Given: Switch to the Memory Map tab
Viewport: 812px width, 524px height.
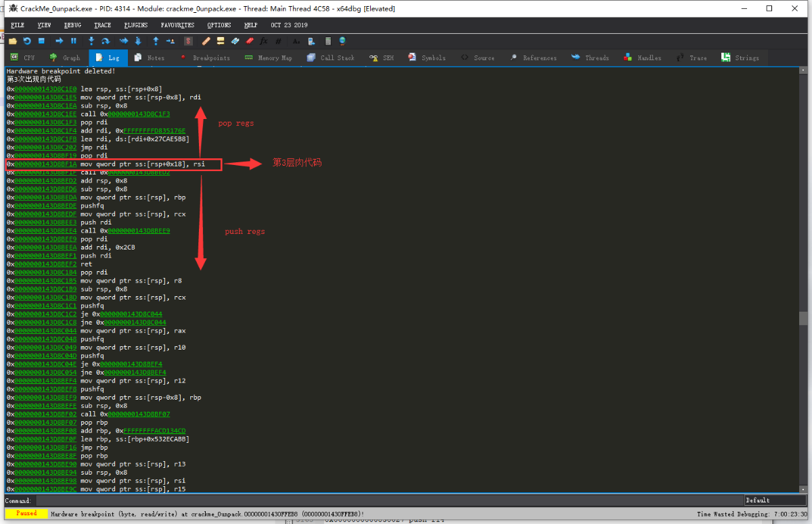Looking at the screenshot, I should pyautogui.click(x=269, y=58).
